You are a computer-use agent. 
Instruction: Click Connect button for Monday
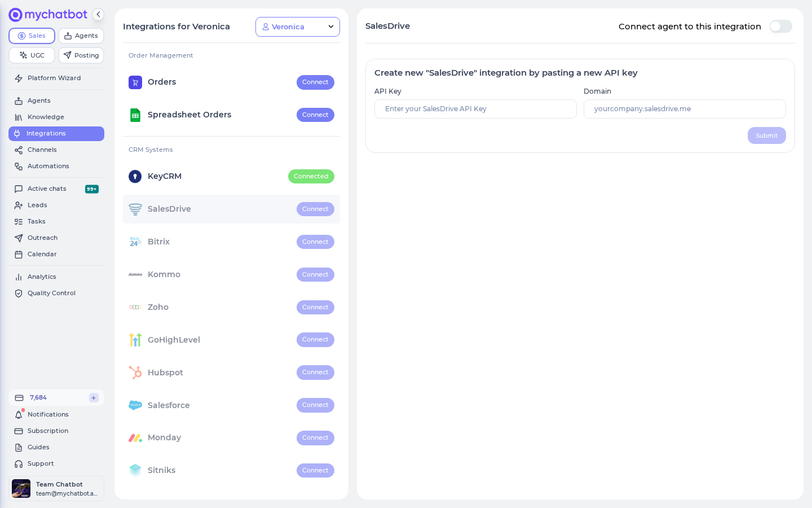pos(315,438)
